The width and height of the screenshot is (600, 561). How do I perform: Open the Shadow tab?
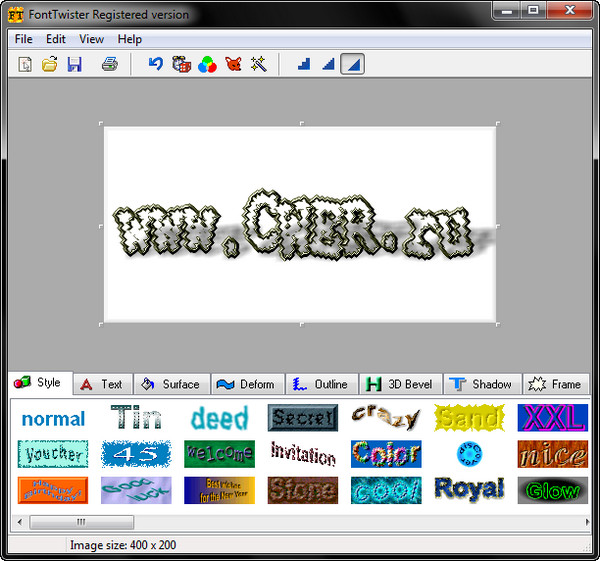[x=481, y=384]
